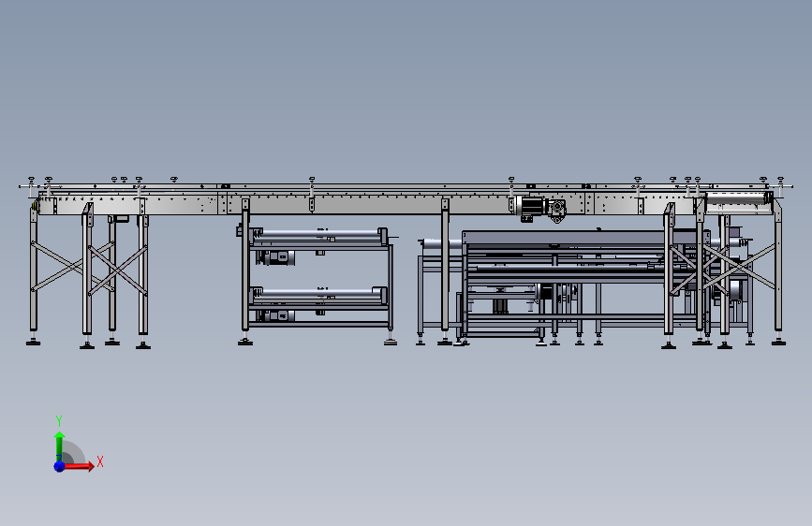Click the 'Y' label on the triad

pyautogui.click(x=59, y=421)
